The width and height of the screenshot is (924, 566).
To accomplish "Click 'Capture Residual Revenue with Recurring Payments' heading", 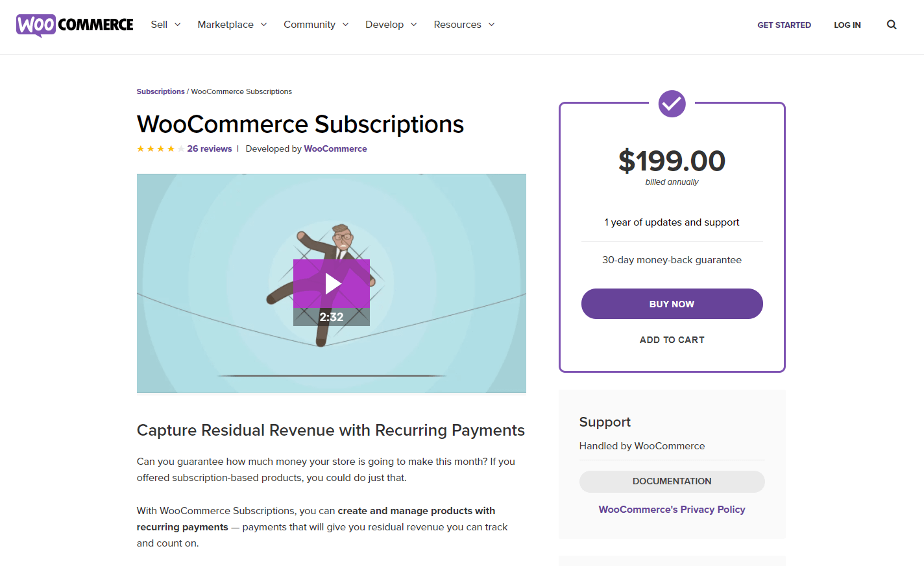I will pos(330,430).
